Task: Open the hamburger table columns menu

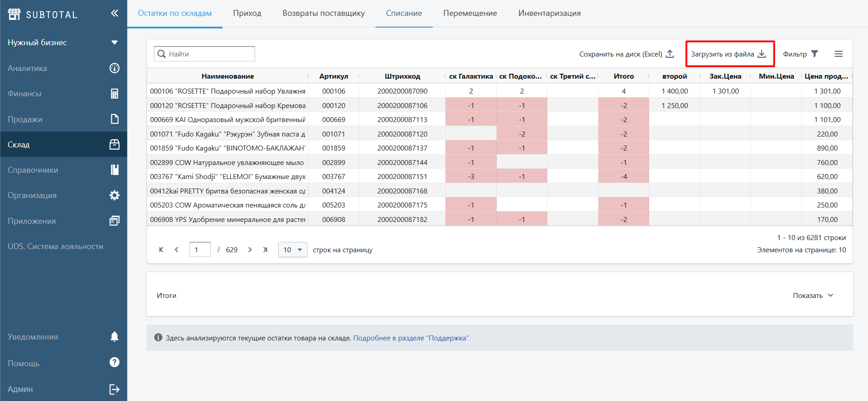Action: click(x=838, y=54)
